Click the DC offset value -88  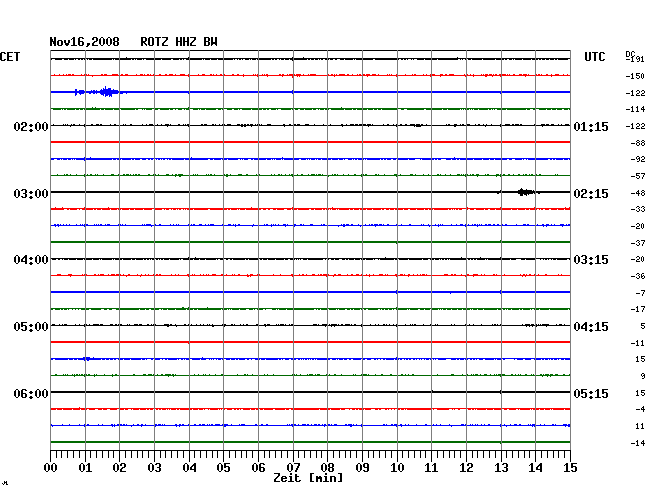[x=638, y=143]
